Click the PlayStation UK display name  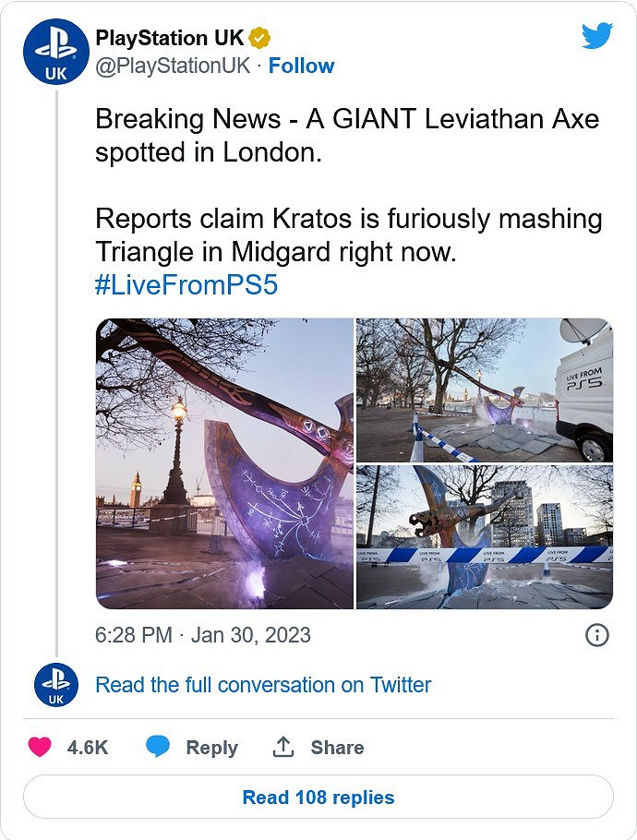[x=171, y=39]
